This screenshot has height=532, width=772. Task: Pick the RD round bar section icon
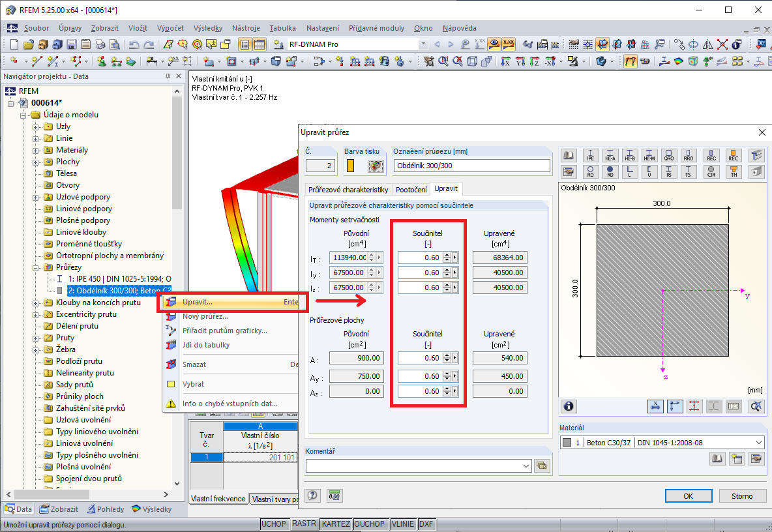(x=610, y=171)
